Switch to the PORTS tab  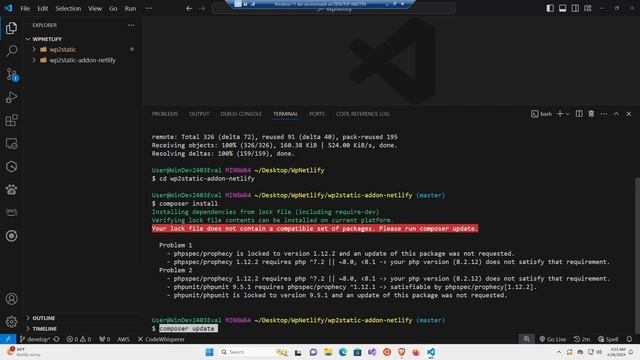(317, 114)
